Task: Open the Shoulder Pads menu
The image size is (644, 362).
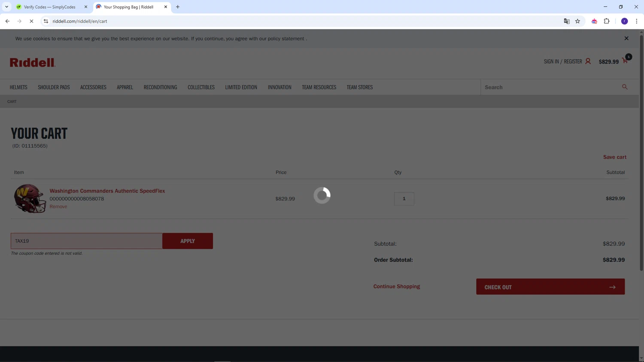Action: pos(54,87)
